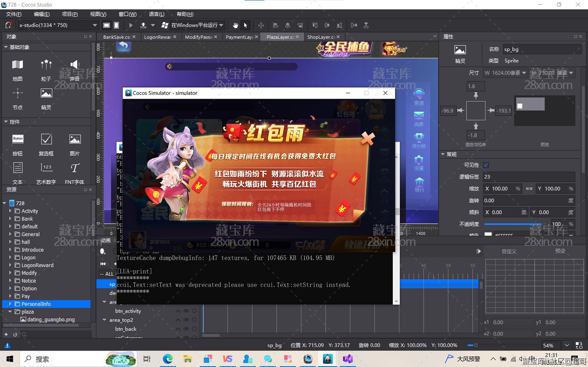588x367 pixels.
Task: Open the zoom percentage dropdown
Action: pos(567,345)
